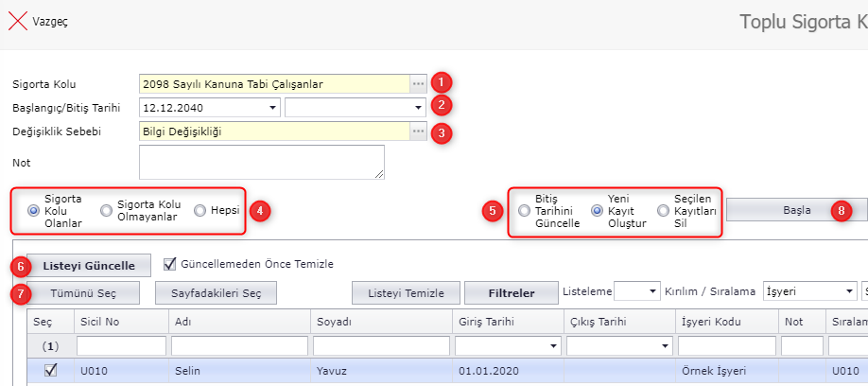
Task: Click the red X Vazgeç cancel icon
Action: point(17,21)
